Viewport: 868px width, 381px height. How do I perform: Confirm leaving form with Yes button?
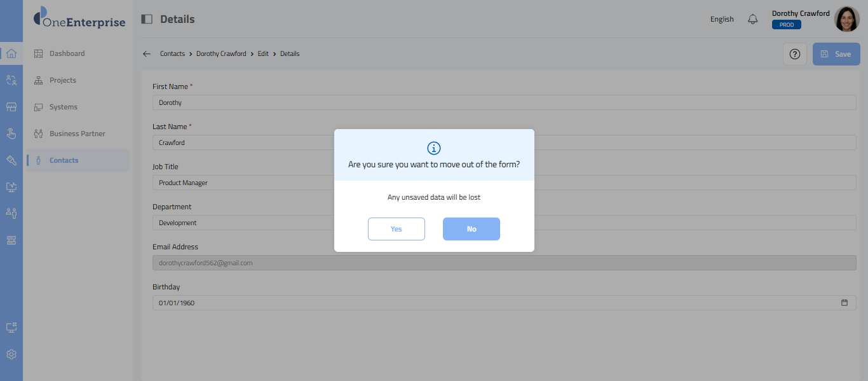tap(396, 229)
